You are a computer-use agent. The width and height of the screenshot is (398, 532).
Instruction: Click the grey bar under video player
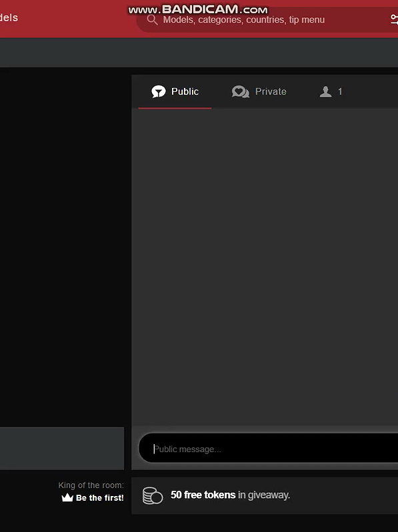(x=62, y=448)
